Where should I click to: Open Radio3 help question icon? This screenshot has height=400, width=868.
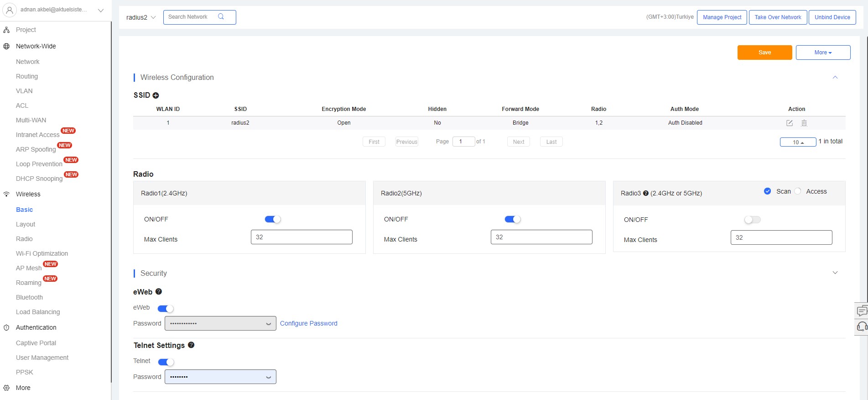[646, 193]
